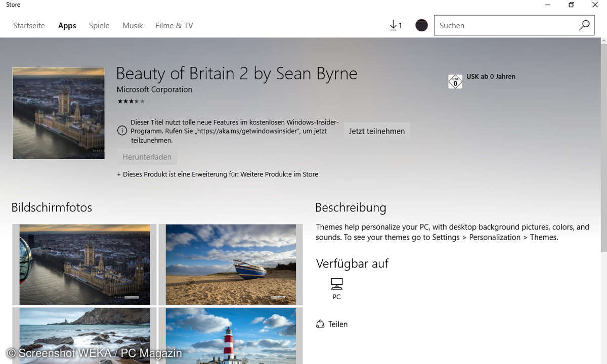This screenshot has width=607, height=364.
Task: Click the USK 0 rating badge
Action: tap(455, 81)
